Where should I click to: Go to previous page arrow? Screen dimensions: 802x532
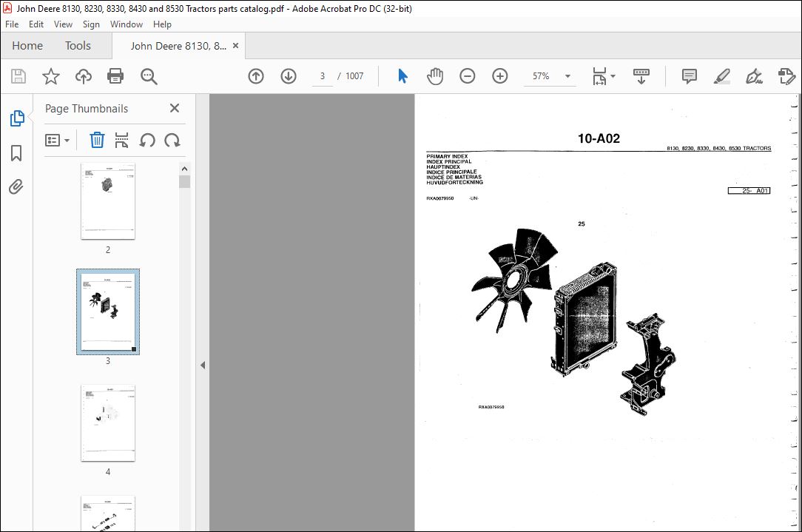[256, 76]
